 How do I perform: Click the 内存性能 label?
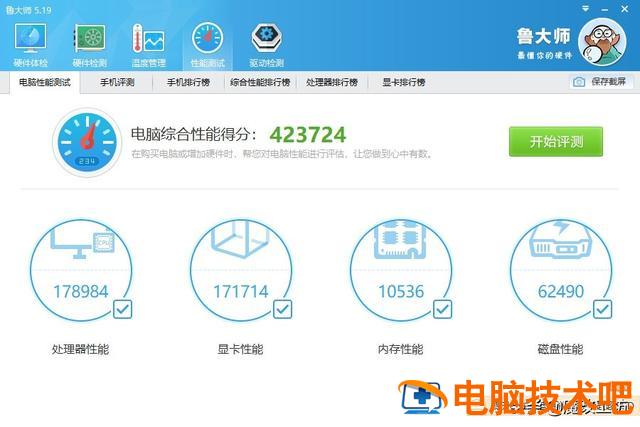400,349
